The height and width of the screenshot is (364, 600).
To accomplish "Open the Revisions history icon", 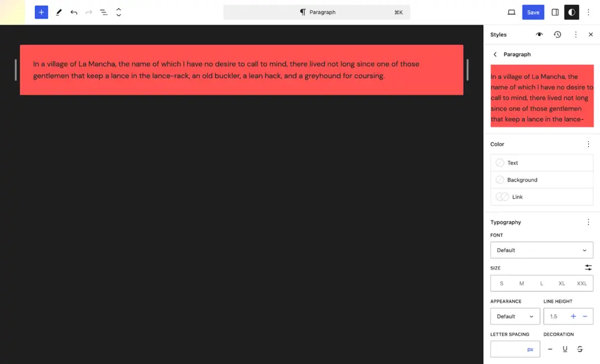I will click(557, 35).
